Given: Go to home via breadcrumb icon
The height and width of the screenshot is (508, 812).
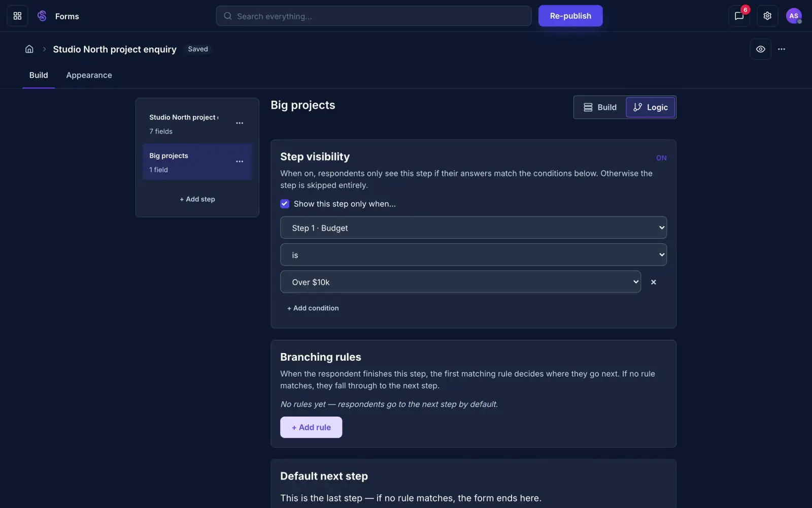Looking at the screenshot, I should 29,49.
